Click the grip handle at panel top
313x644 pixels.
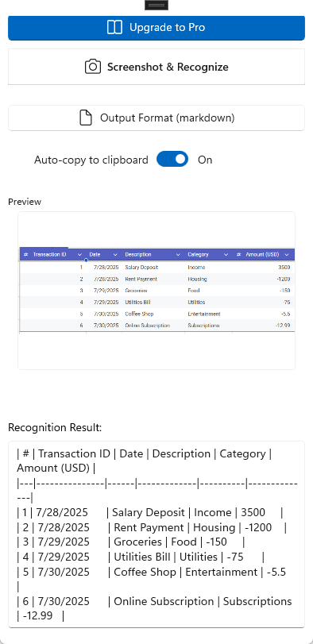[156, 5]
